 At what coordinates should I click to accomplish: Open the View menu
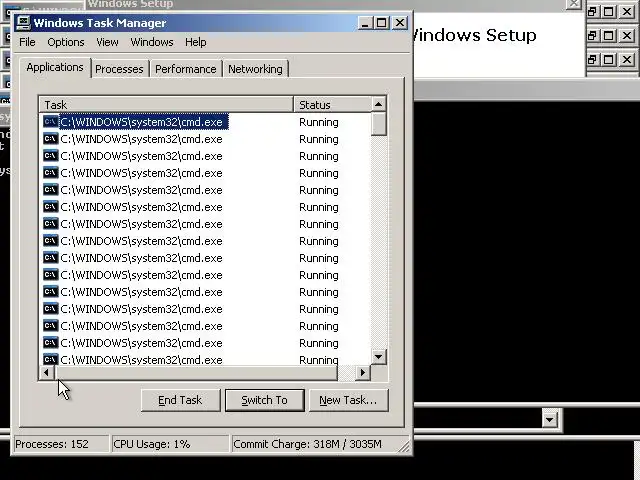coord(107,42)
